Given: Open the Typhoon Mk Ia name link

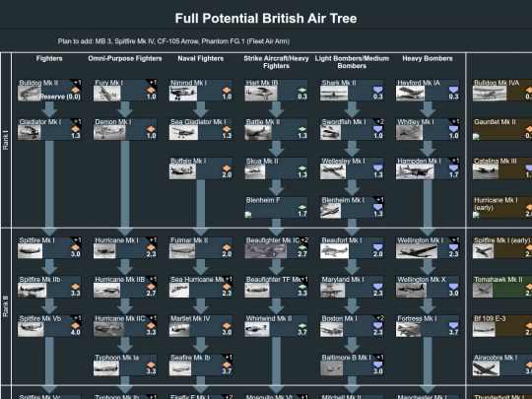Looking at the screenshot, I should click(x=116, y=358).
